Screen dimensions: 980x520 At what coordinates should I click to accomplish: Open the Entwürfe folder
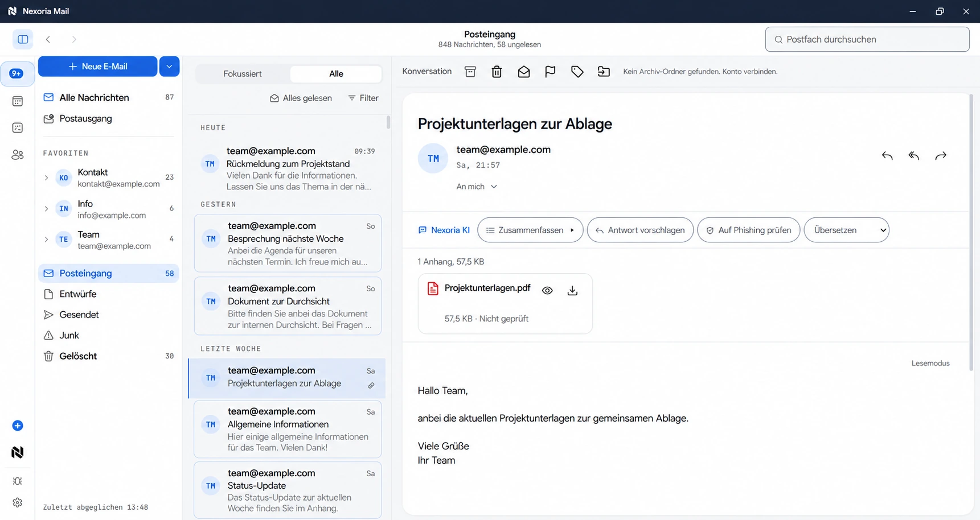[109, 294]
